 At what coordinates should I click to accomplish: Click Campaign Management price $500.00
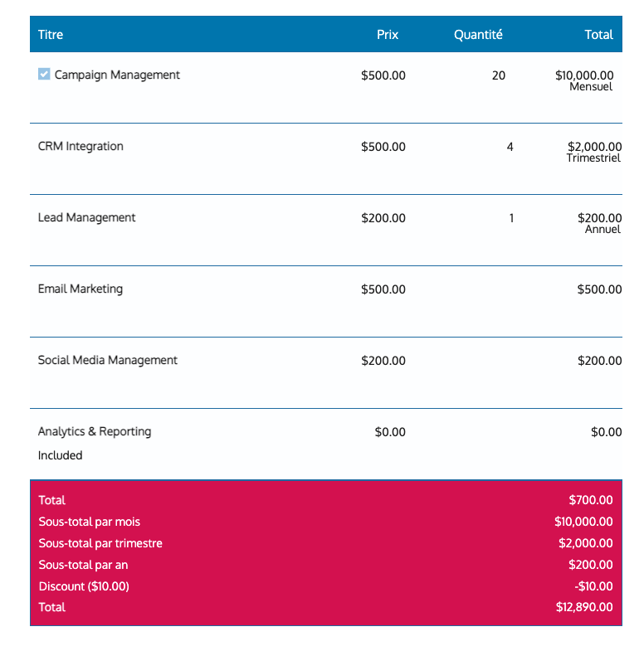coord(383,75)
